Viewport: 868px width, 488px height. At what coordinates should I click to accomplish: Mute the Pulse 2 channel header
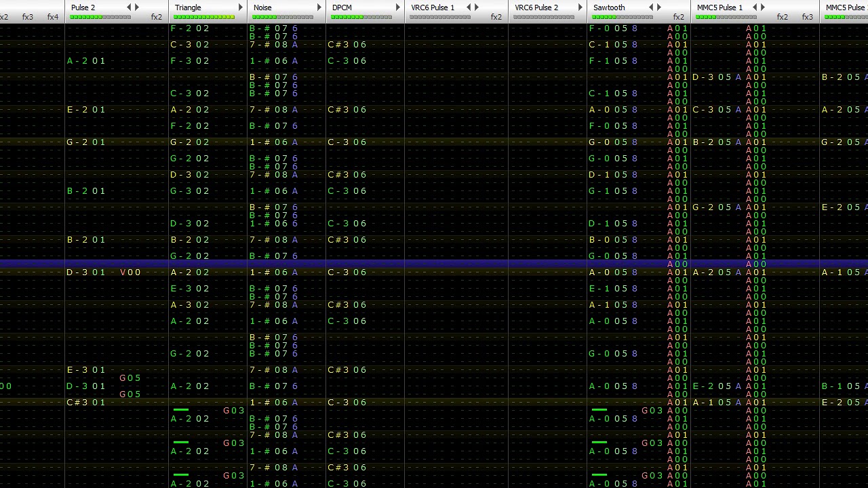83,7
